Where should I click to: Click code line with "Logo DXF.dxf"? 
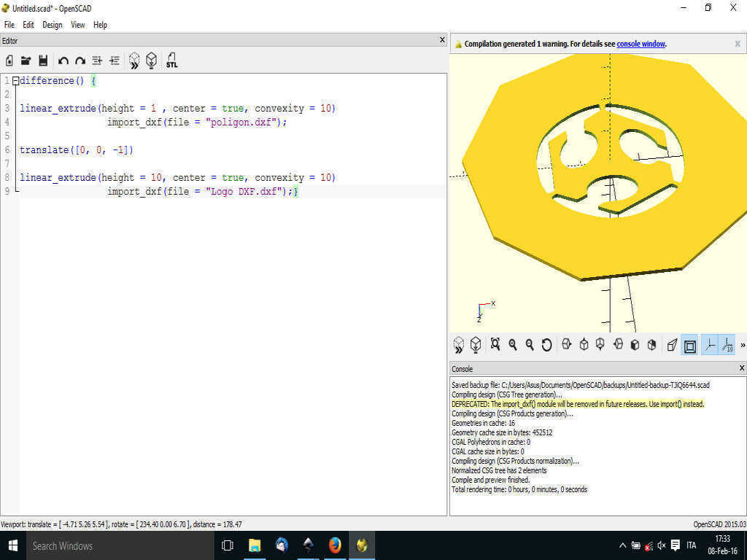coord(203,192)
